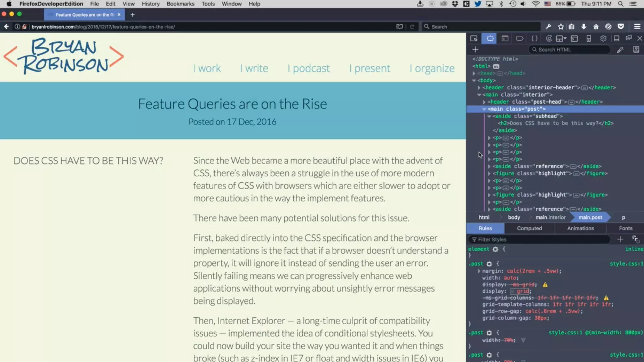Open Reader View in the address bar
Screen dimensions: 644x362
(399, 27)
